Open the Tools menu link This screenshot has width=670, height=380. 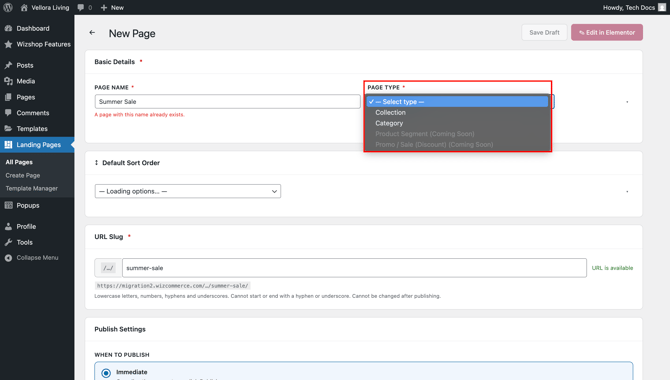tap(24, 242)
